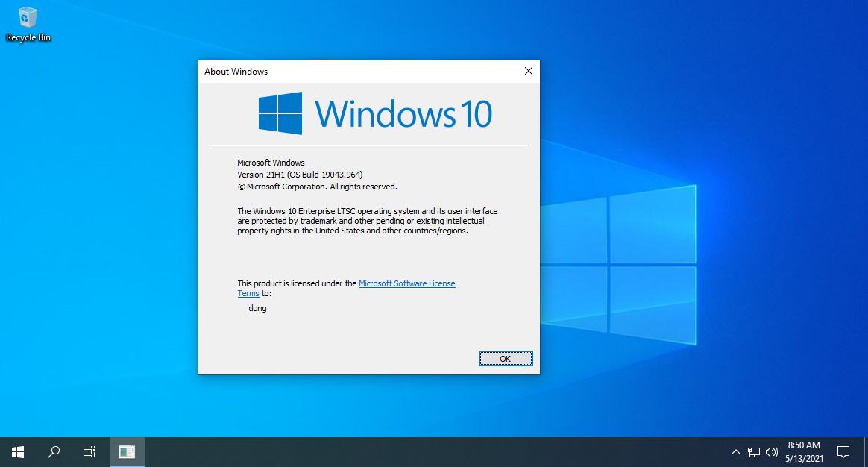Open the network status tray icon
Viewport: 868px width, 467px height.
tap(753, 452)
